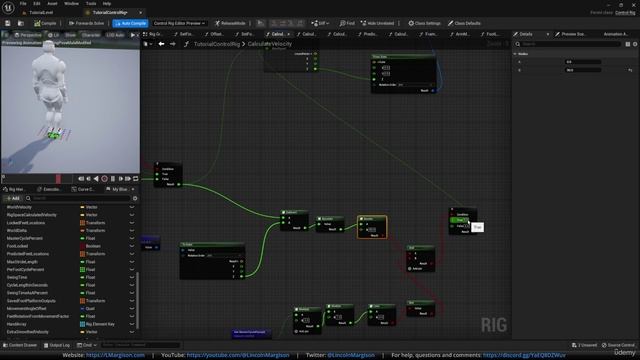The width and height of the screenshot is (640, 360).
Task: Open the Content Drawer
Action: click(20, 345)
